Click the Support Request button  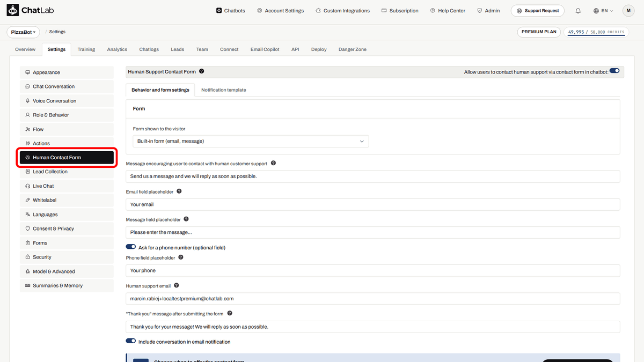coord(537,11)
